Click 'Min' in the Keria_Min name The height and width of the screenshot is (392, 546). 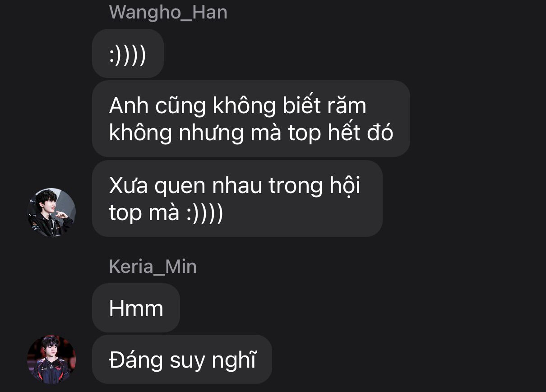click(180, 267)
